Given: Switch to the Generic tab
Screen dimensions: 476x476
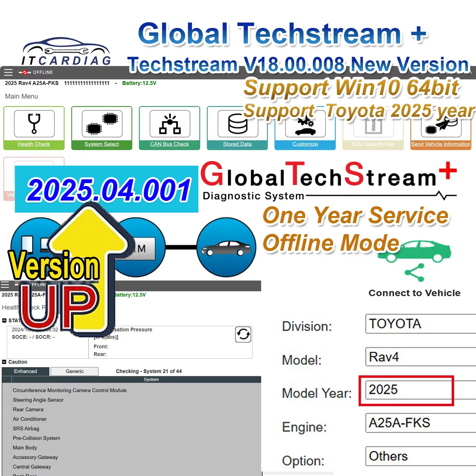Looking at the screenshot, I should [75, 371].
